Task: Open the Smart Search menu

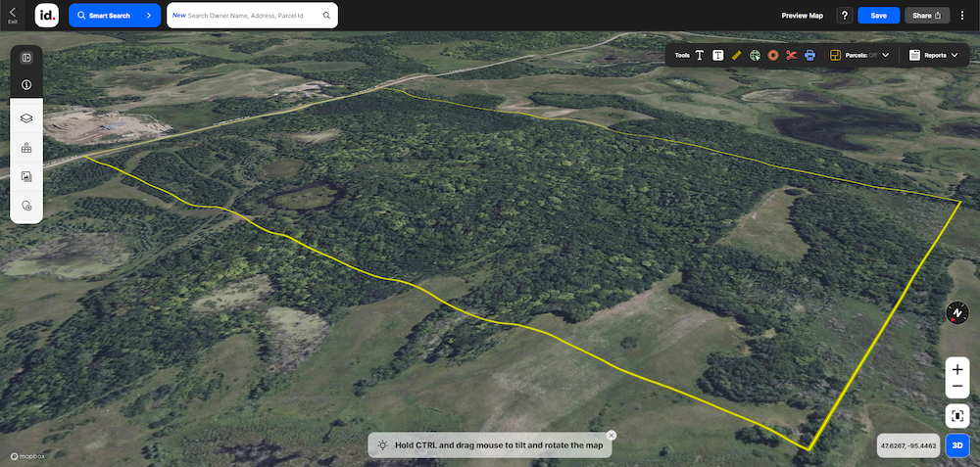Action: coord(115,16)
